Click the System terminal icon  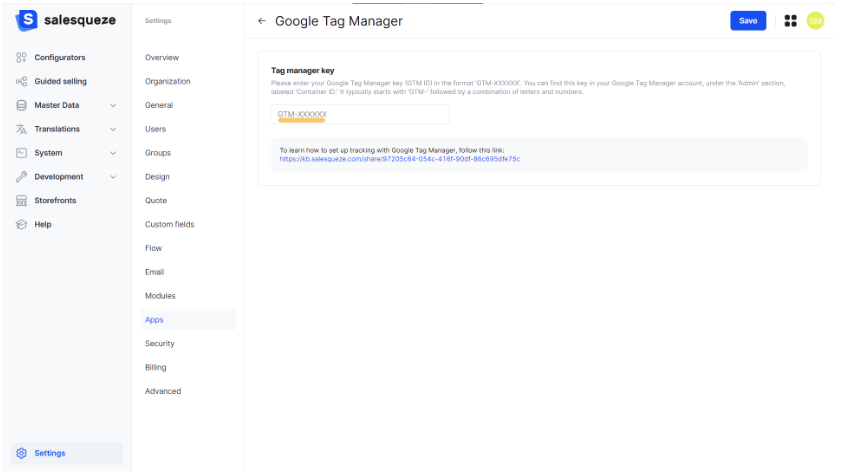point(21,153)
